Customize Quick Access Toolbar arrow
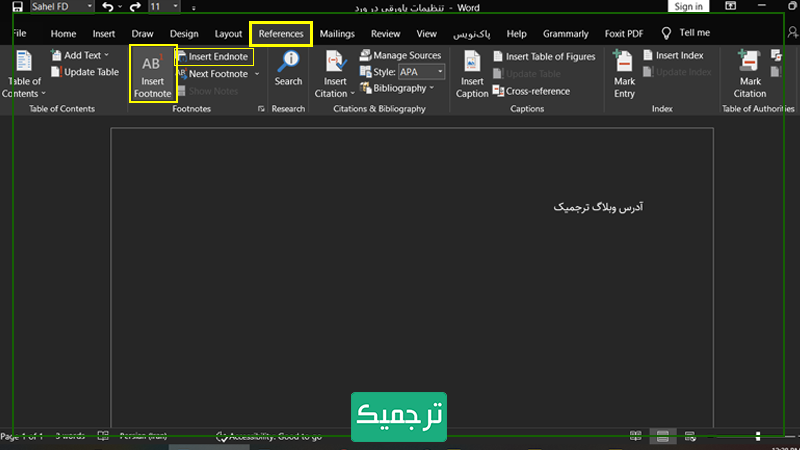800x450 pixels. [x=193, y=8]
